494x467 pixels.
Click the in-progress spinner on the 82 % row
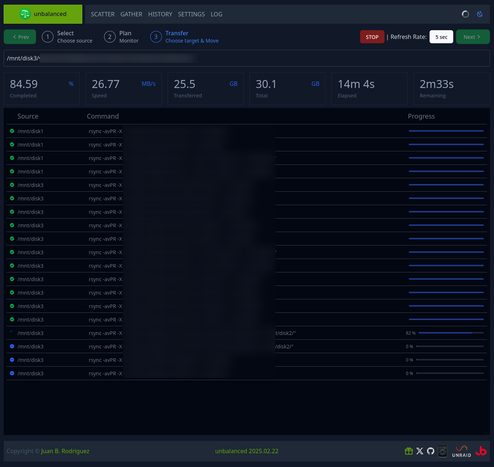tap(12, 333)
